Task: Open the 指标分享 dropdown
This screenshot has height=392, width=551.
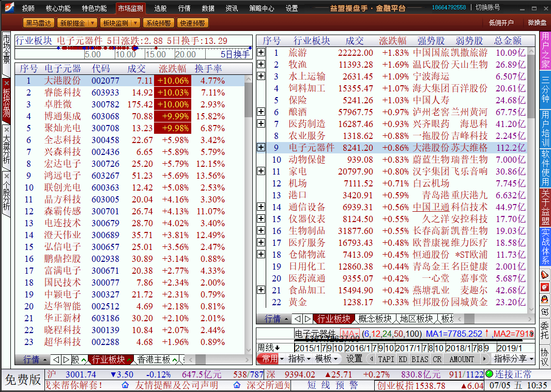Action: [x=513, y=358]
